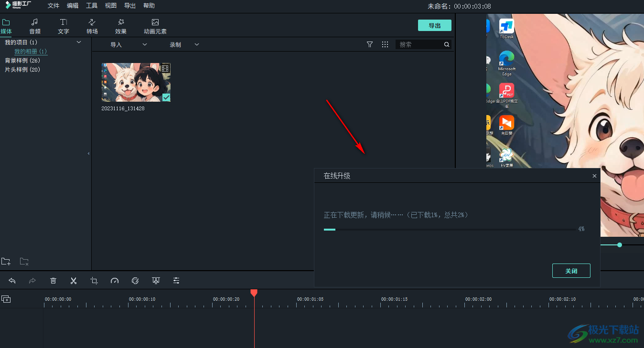Click the trash delete icon
This screenshot has height=348, width=644.
(54, 281)
